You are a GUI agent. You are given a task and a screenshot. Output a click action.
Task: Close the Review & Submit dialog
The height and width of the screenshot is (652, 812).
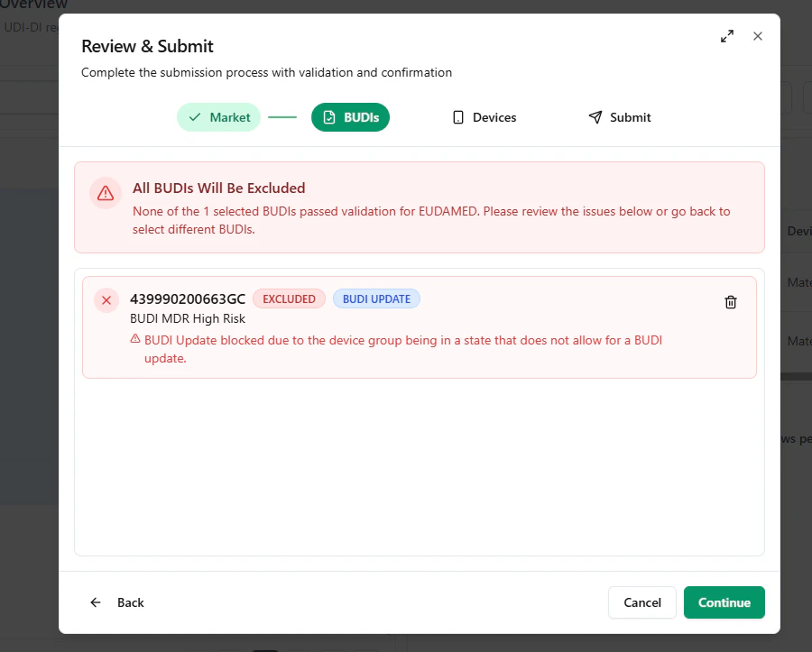click(x=758, y=36)
